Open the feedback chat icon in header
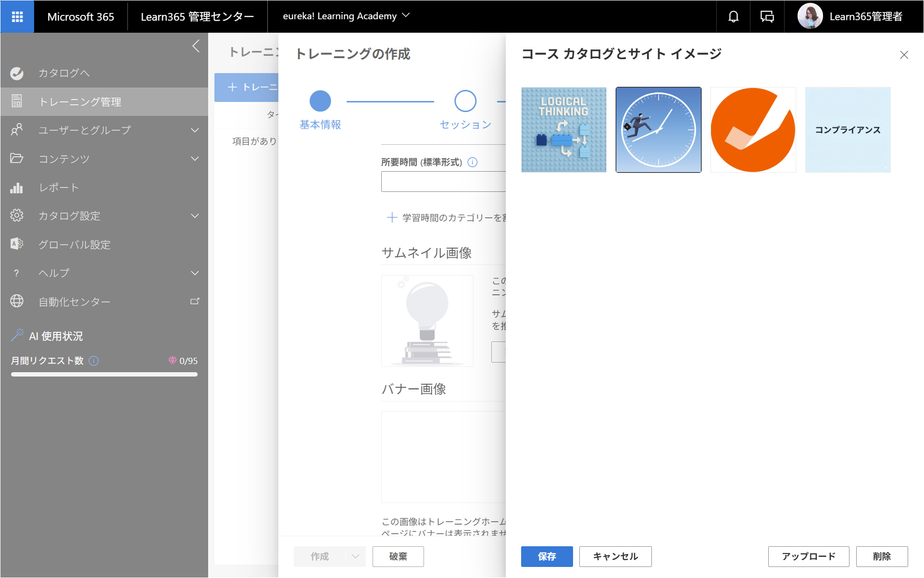Viewport: 924px width, 578px height. pos(767,17)
